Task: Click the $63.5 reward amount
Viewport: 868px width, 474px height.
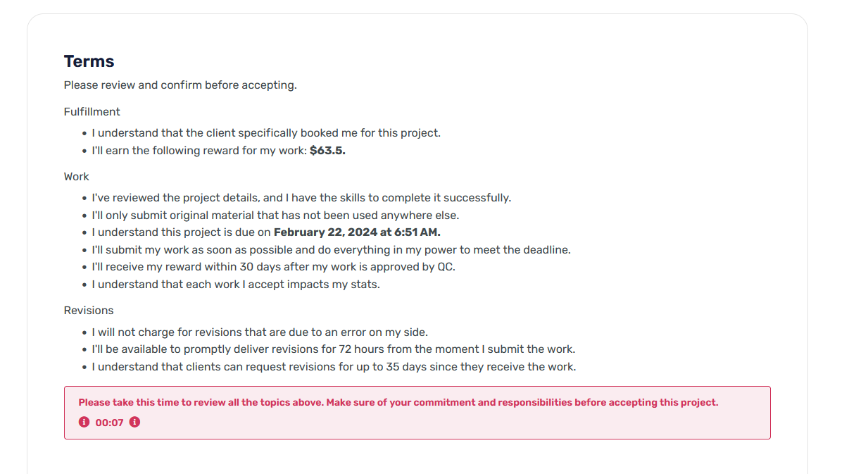Action: (x=327, y=151)
